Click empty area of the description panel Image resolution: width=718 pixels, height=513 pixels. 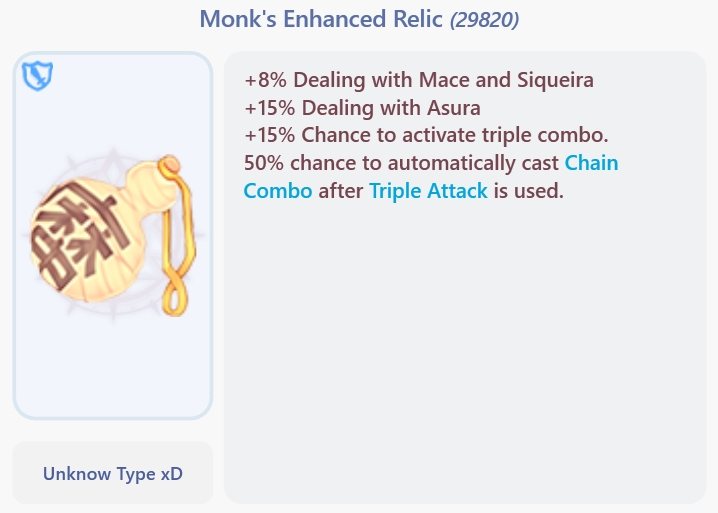point(465,360)
